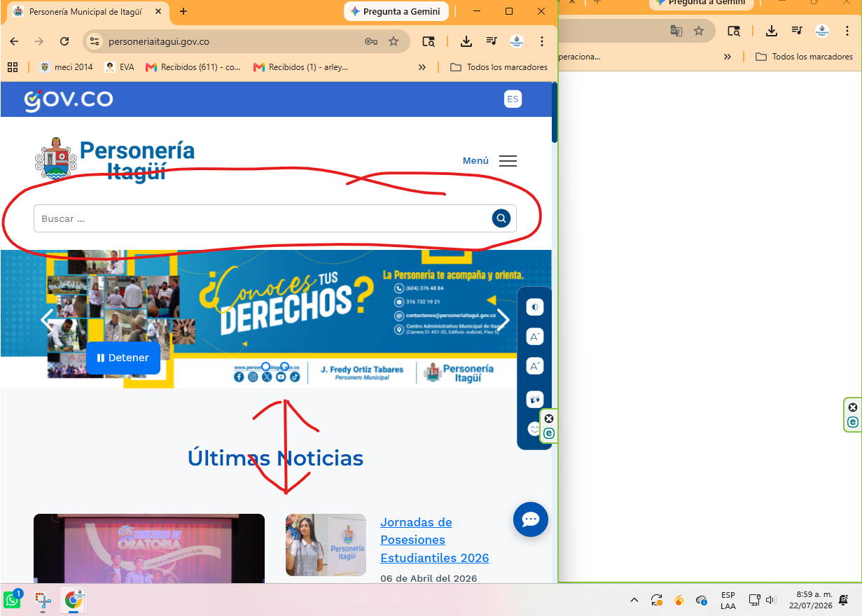Open the blue chat bubble widget
Screen dimensions: 862x616
pyautogui.click(x=531, y=519)
